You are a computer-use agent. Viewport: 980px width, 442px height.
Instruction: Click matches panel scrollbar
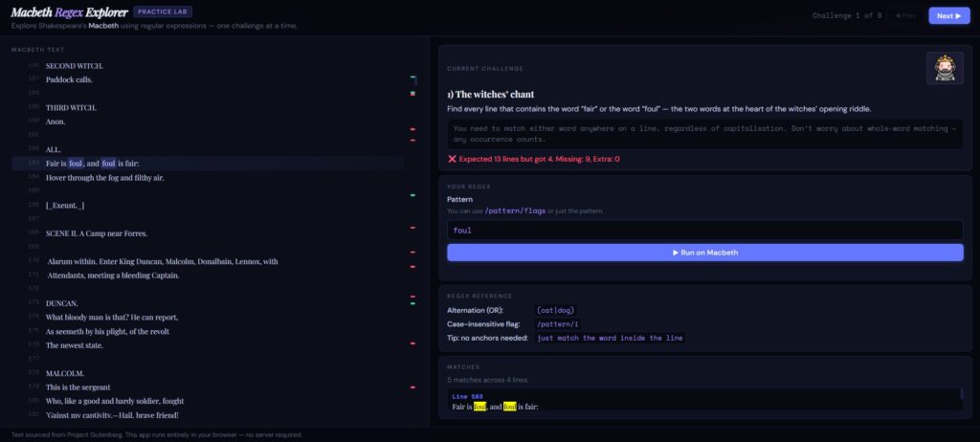point(961,394)
